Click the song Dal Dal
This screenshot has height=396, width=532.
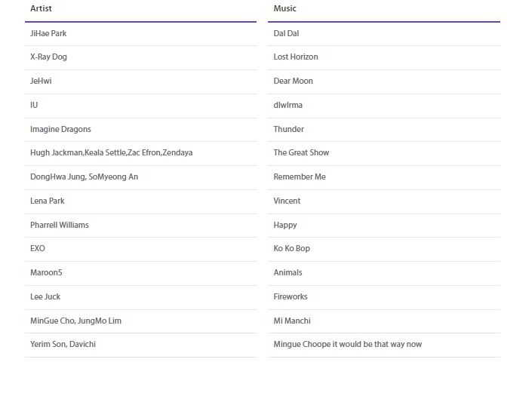tap(286, 33)
